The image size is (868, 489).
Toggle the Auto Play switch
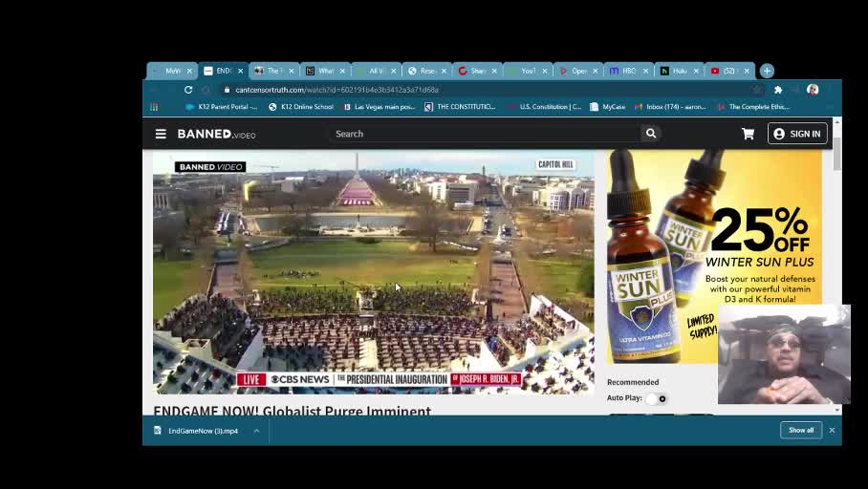(x=657, y=398)
